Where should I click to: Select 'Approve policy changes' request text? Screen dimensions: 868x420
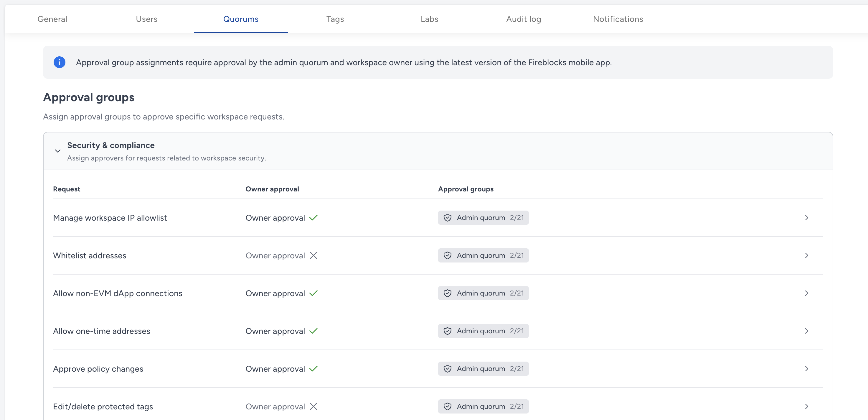point(98,369)
